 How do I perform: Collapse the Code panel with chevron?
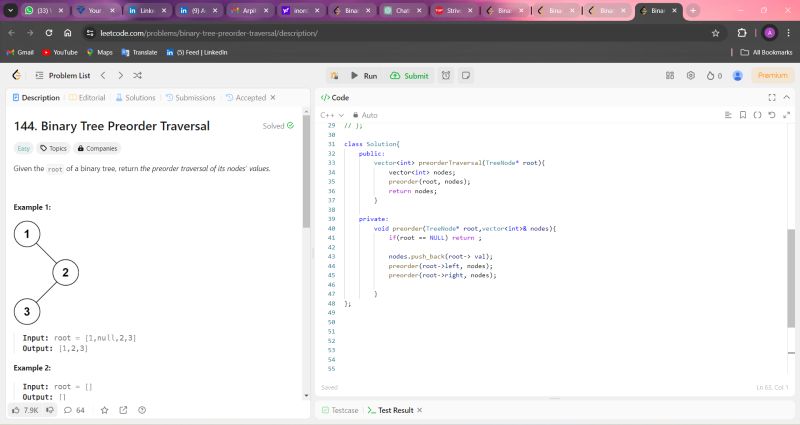(785, 97)
